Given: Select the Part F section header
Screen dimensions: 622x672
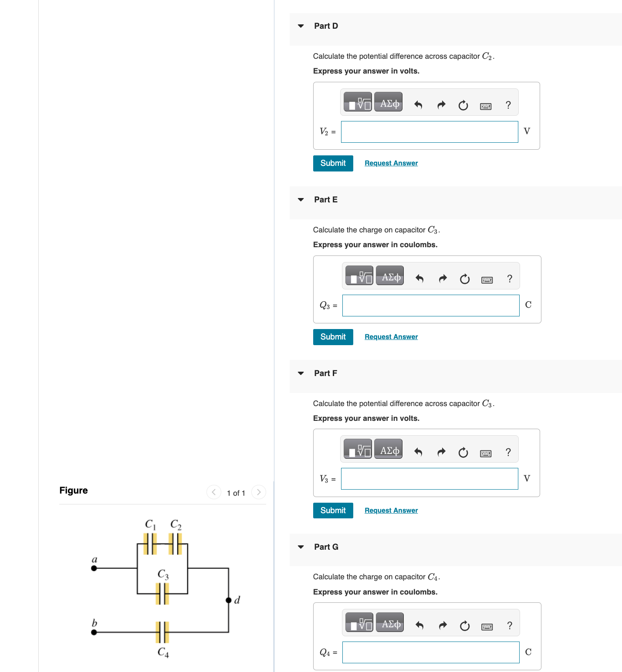Looking at the screenshot, I should (325, 373).
